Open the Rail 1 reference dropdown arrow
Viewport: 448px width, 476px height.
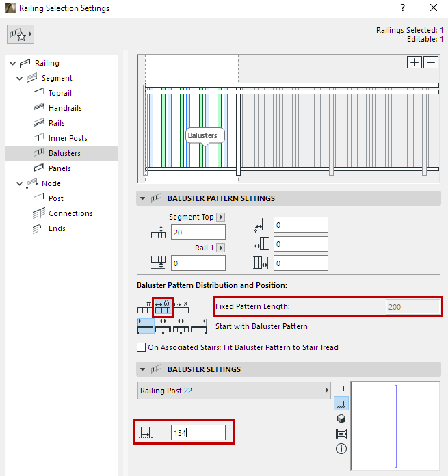(221, 248)
